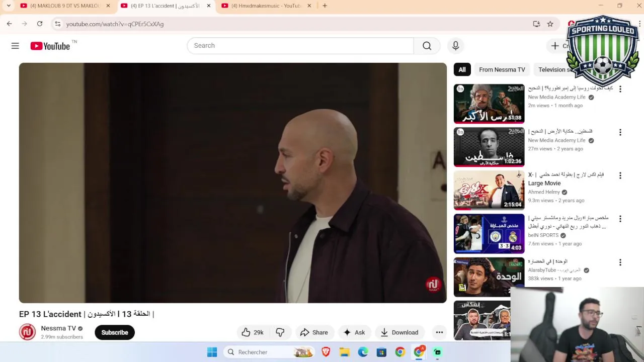Open options for New Media Academy 51:38 video

620,89
